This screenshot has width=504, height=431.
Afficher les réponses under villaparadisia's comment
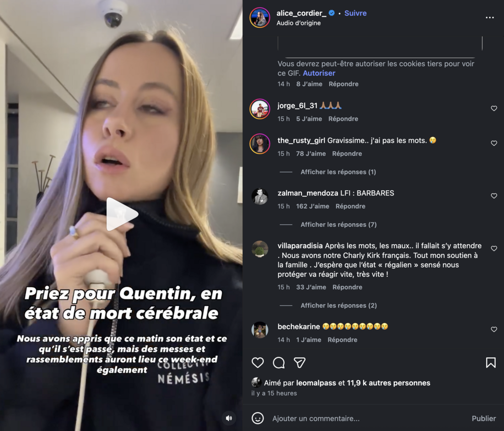pos(338,305)
